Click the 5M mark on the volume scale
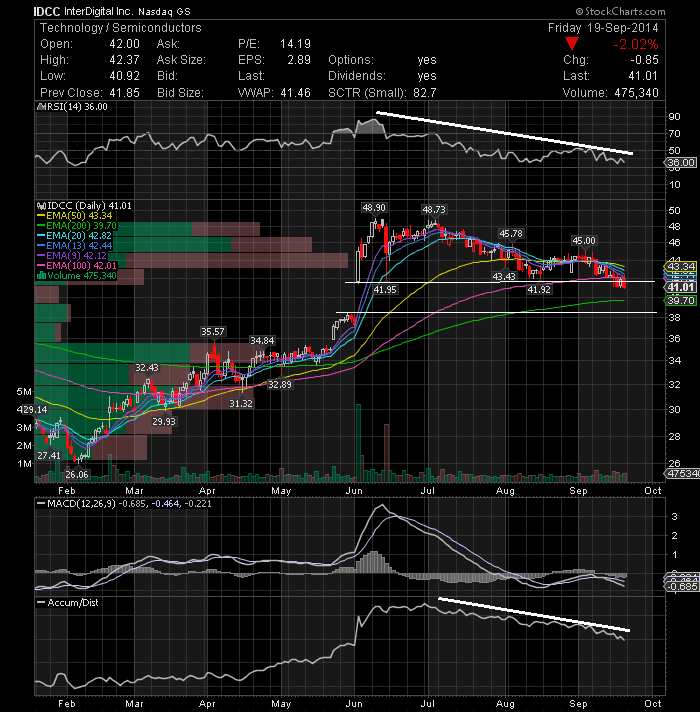 25,392
